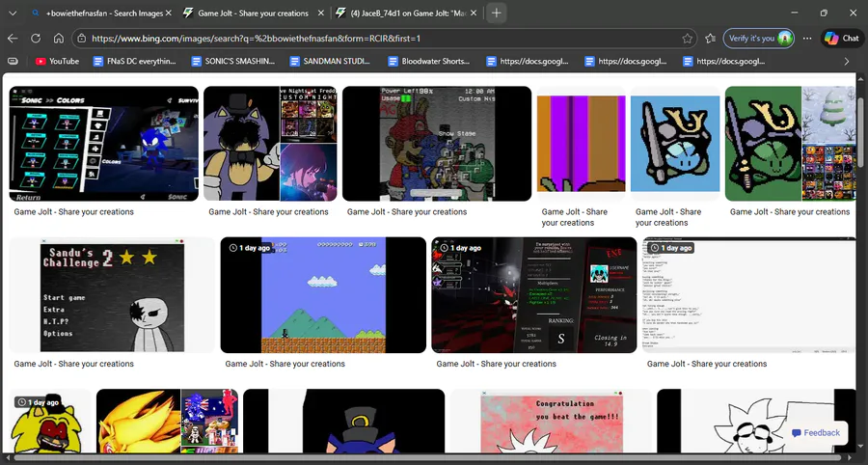The height and width of the screenshot is (465, 868).
Task: Open the Sonic Colors menu screenshot thumbnail
Action: click(103, 144)
